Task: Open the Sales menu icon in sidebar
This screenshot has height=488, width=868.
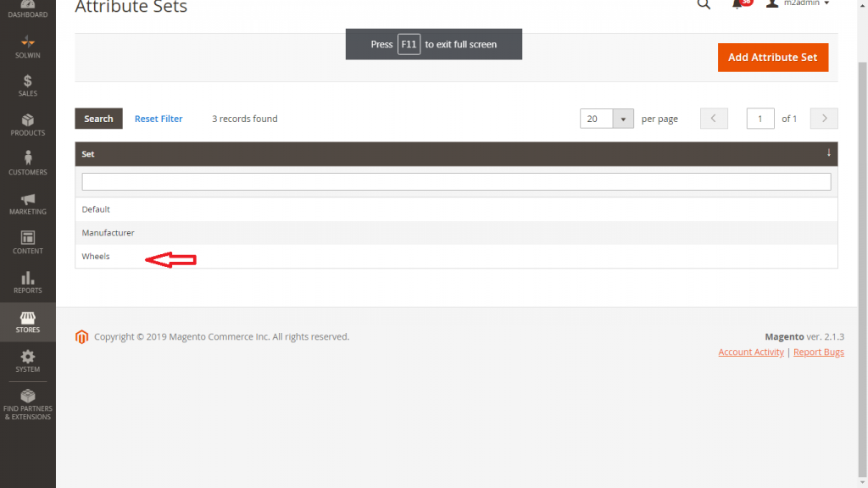Action: [x=27, y=81]
